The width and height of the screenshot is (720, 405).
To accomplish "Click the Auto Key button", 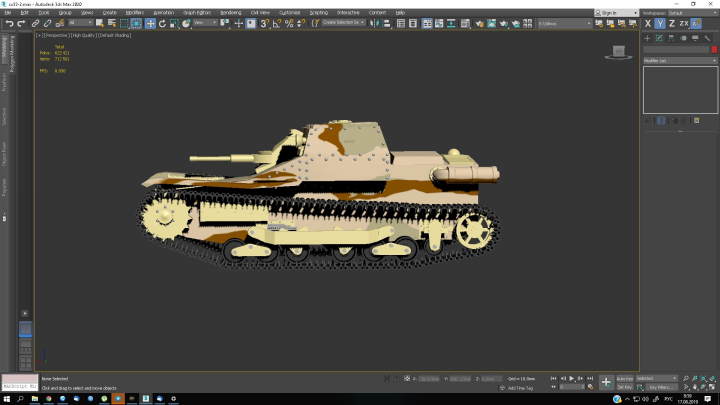I will 624,378.
